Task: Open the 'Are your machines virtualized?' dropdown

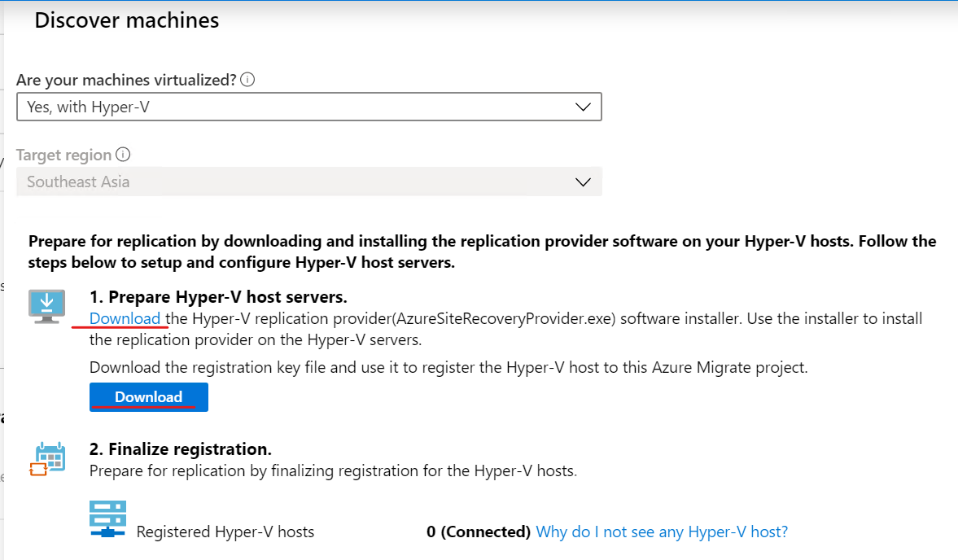Action: 308,107
